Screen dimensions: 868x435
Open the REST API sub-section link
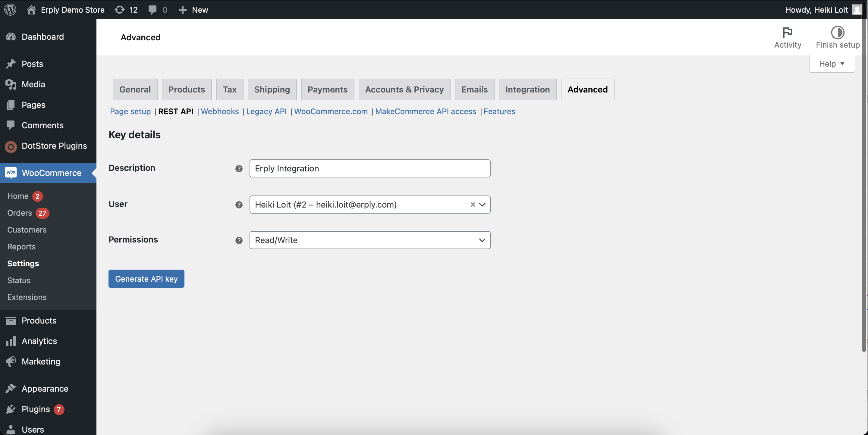[x=175, y=111]
